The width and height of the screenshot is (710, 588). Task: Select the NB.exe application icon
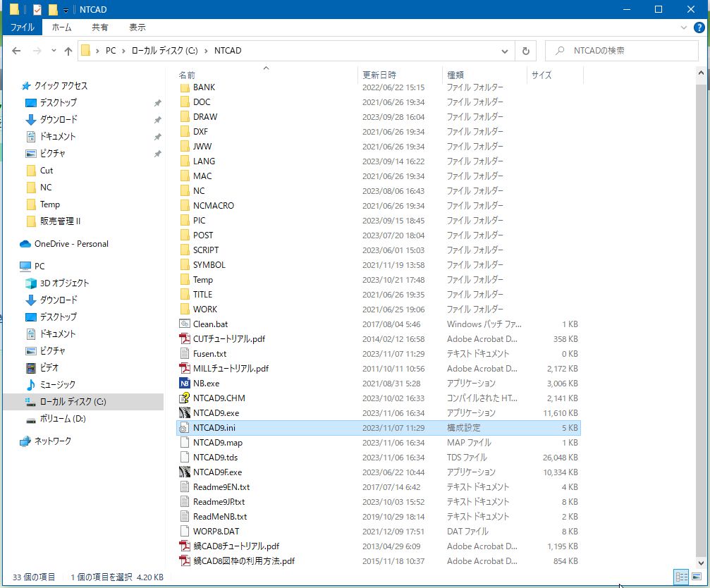[x=185, y=384]
